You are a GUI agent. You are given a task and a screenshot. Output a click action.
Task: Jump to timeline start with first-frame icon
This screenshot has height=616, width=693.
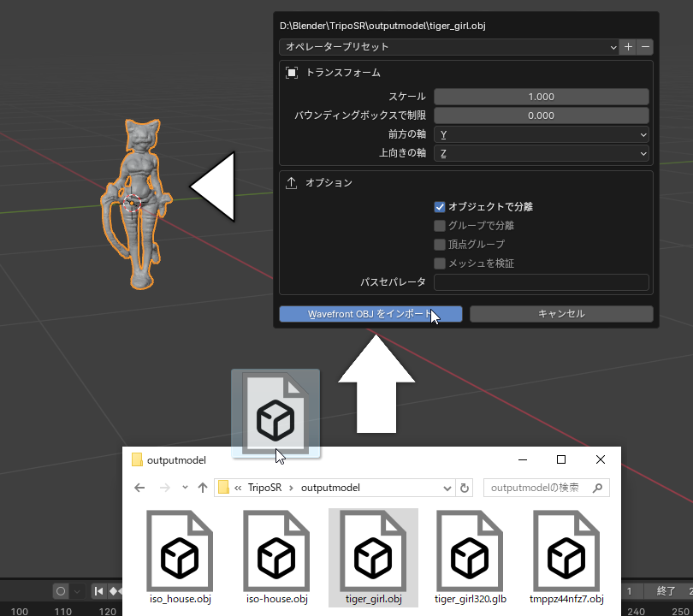(98, 591)
